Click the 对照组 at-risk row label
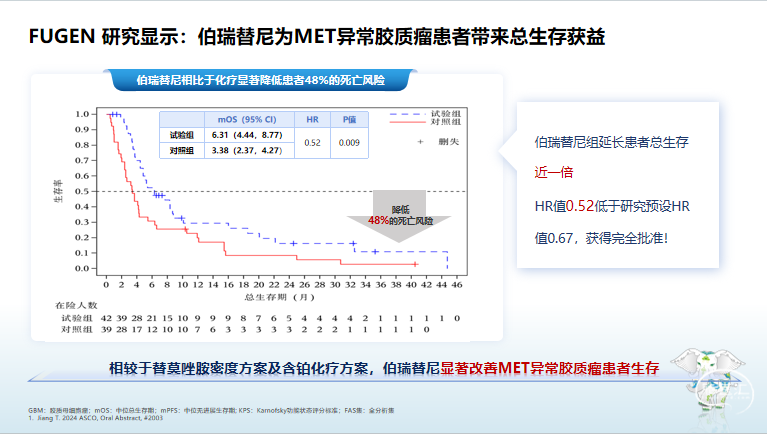The height and width of the screenshot is (434, 767). pos(77,330)
